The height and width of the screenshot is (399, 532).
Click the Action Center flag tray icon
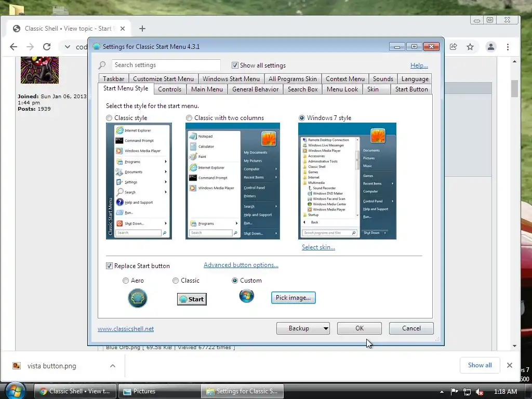coord(454,392)
